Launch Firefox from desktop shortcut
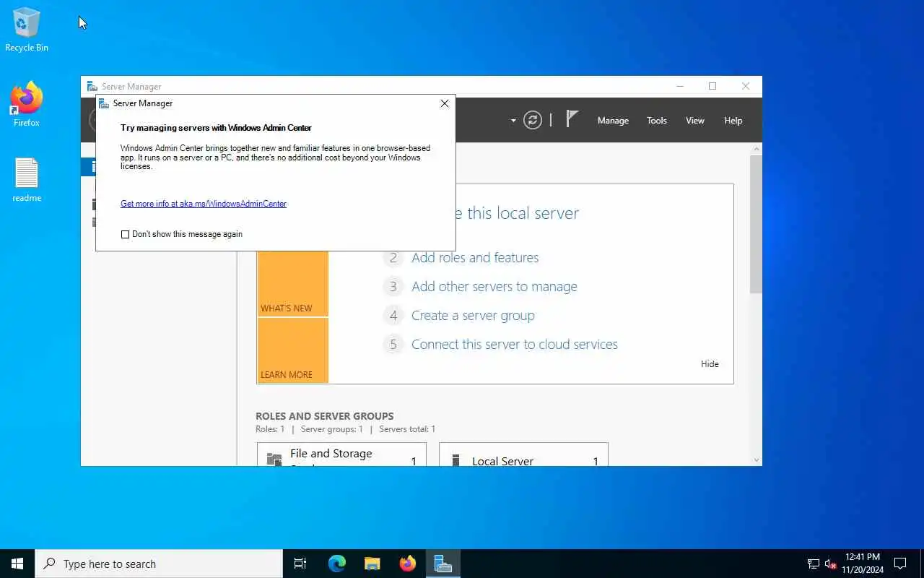924x578 pixels. coord(27,105)
